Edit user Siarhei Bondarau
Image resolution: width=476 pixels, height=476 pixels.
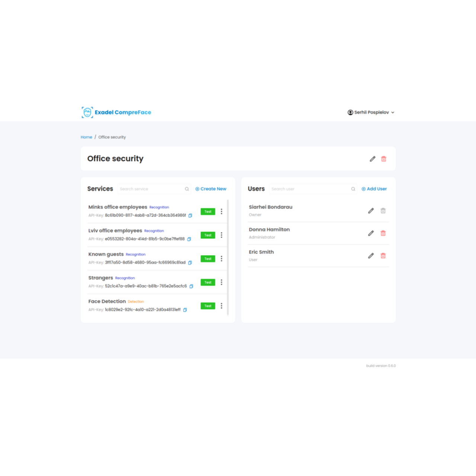(371, 211)
